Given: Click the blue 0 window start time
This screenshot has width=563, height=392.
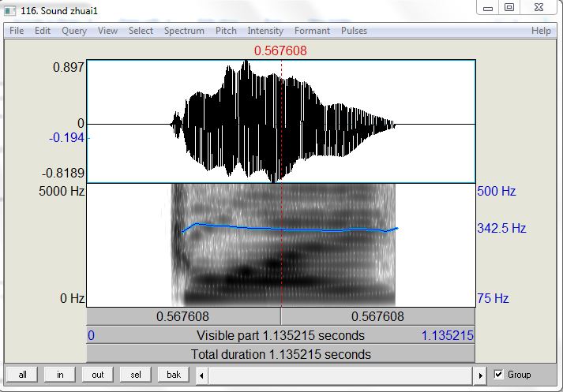Looking at the screenshot, I should pos(91,336).
